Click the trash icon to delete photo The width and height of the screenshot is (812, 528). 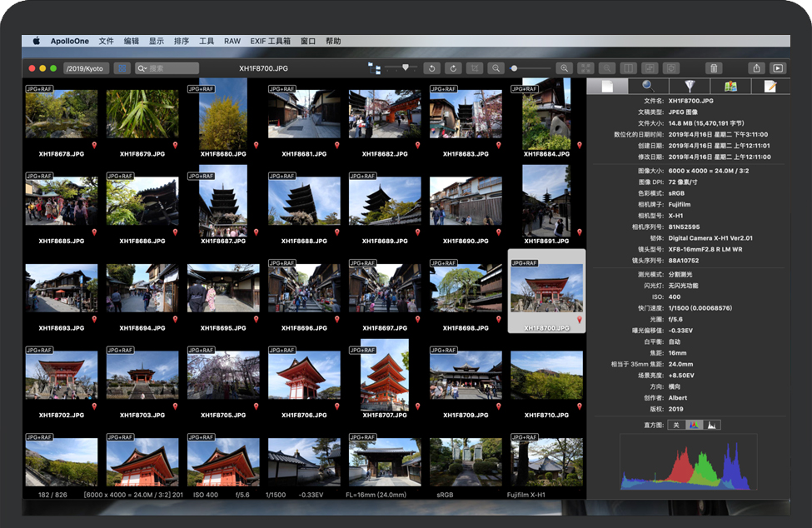(x=714, y=68)
